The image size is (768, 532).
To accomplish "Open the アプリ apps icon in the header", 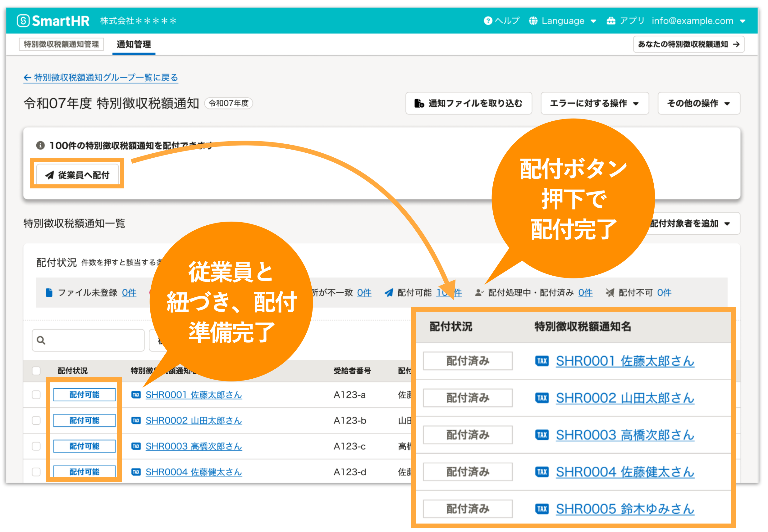I will coord(611,20).
